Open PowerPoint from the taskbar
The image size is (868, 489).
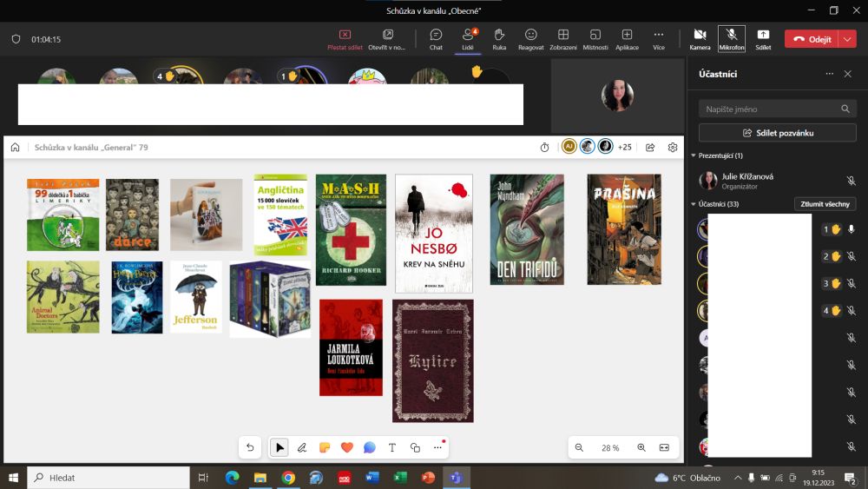point(428,478)
